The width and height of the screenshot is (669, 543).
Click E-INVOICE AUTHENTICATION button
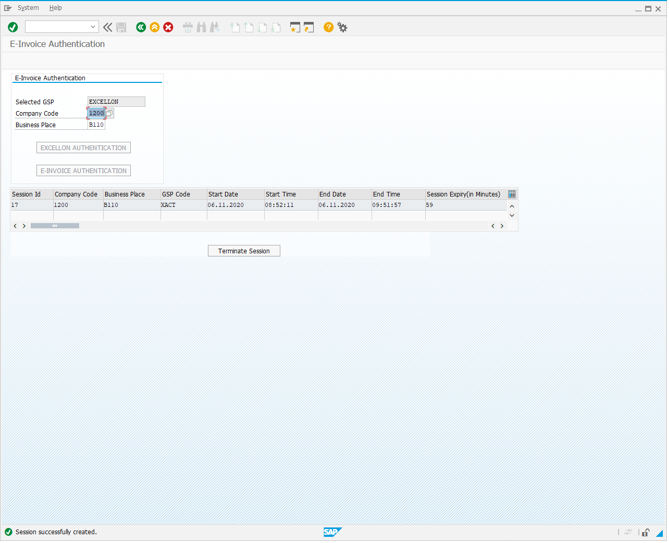pos(84,171)
